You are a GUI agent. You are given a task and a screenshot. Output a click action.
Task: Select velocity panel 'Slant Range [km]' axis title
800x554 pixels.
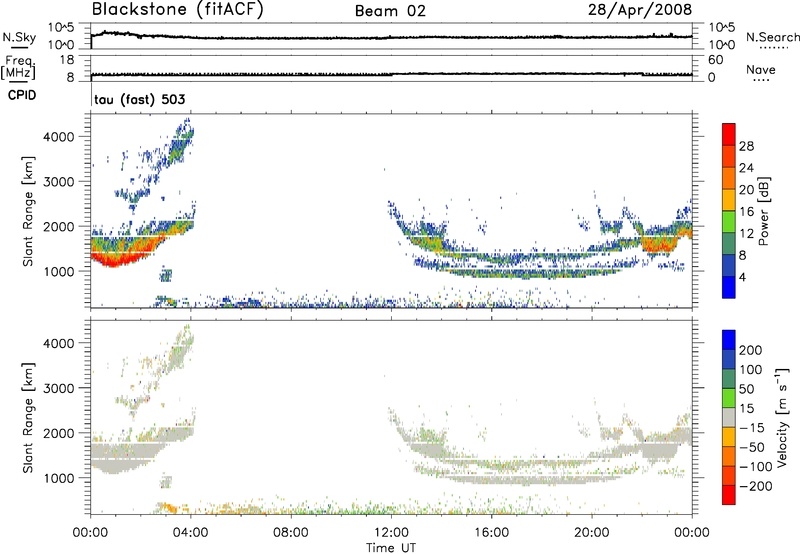pyautogui.click(x=28, y=417)
